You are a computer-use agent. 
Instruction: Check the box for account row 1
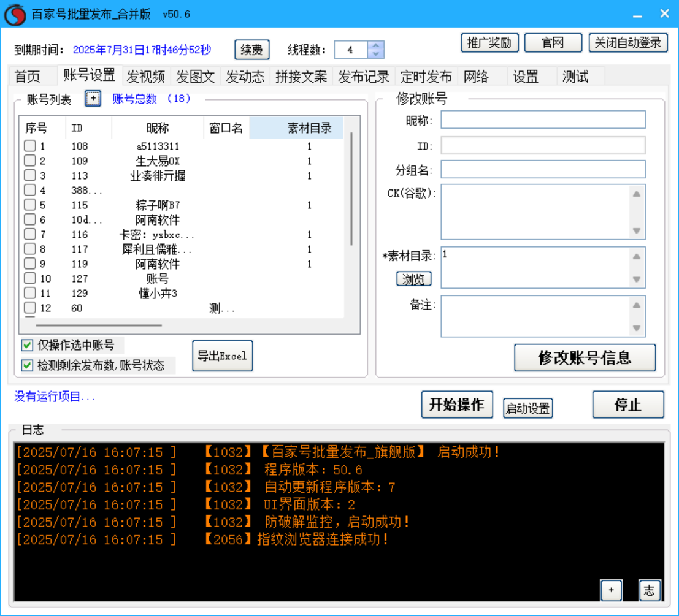tap(30, 146)
